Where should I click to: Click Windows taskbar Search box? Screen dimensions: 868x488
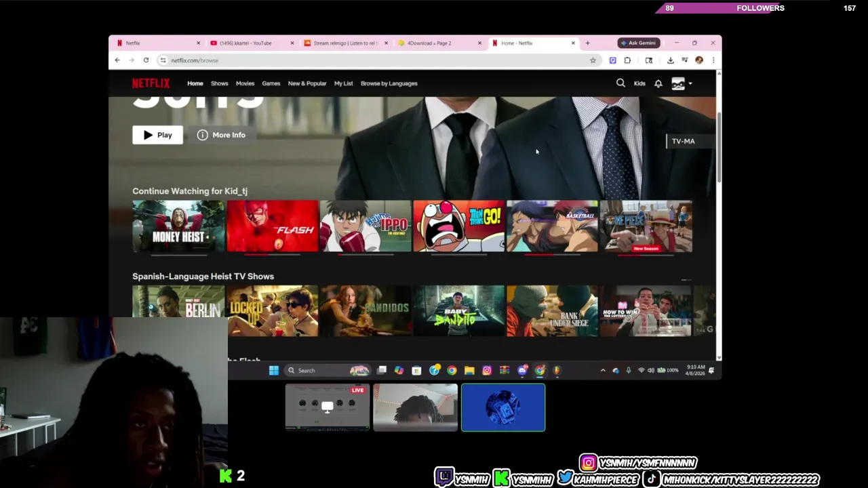(x=328, y=370)
